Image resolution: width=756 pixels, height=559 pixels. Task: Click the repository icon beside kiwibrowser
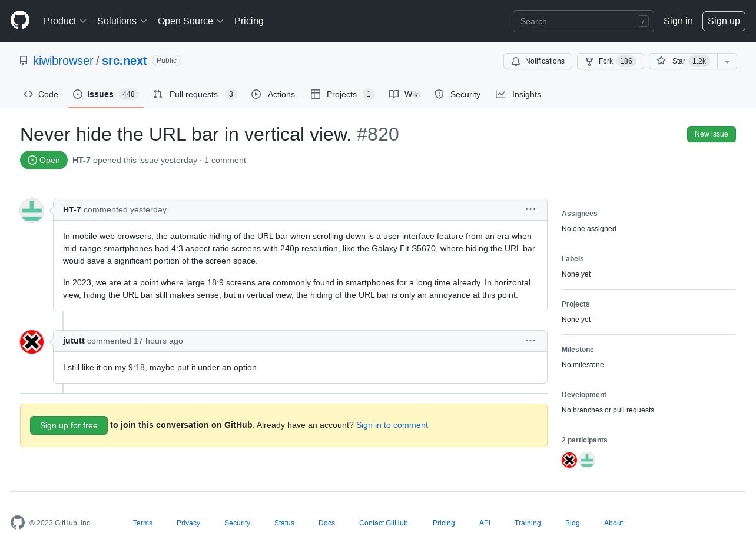tap(24, 61)
